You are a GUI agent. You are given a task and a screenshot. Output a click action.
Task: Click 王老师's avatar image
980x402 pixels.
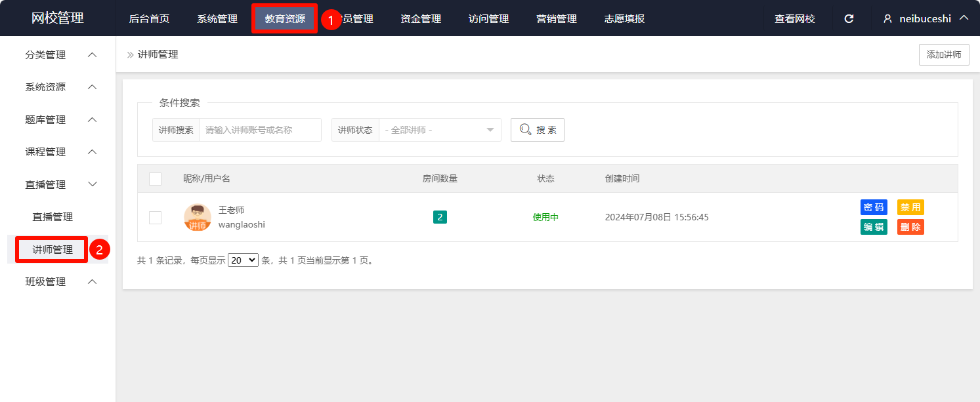click(198, 217)
